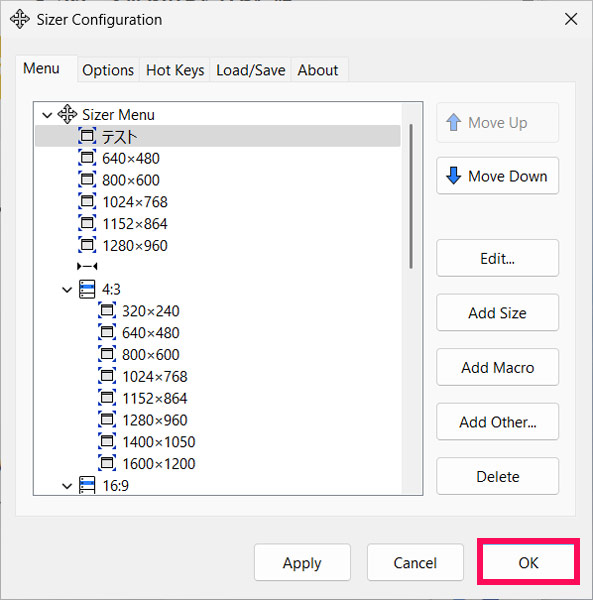Click the icon beside 1600×1200

click(x=107, y=463)
